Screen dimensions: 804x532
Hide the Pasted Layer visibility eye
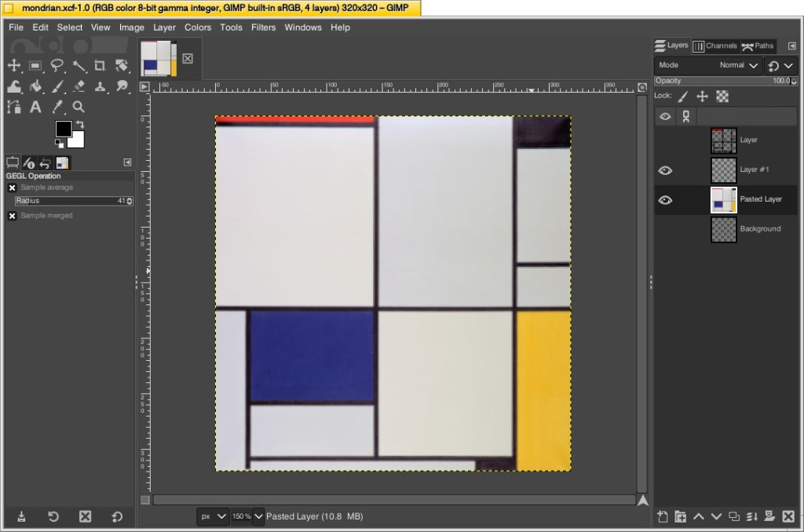click(665, 200)
